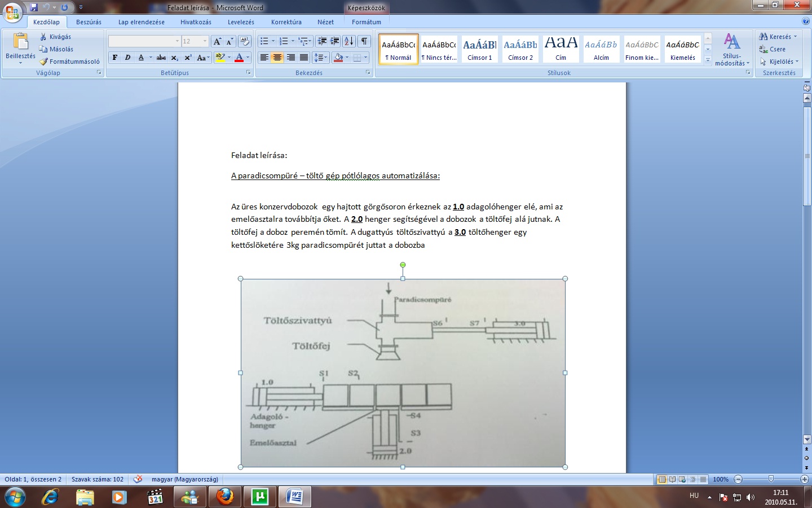
Task: Switch to the Beszúrás tab
Action: click(89, 22)
